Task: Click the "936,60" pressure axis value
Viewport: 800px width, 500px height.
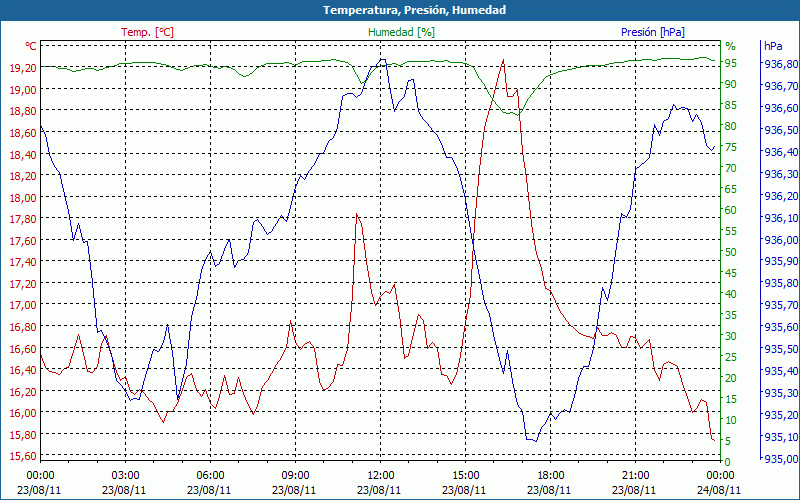Action: (779, 108)
